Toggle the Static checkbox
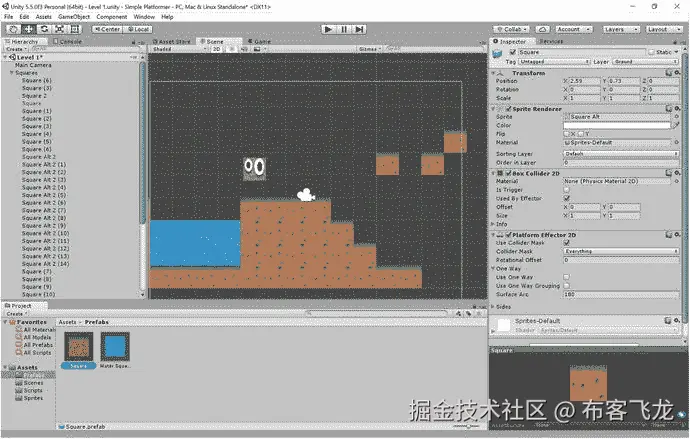Image resolution: width=690 pixels, height=439 pixels. tap(651, 52)
